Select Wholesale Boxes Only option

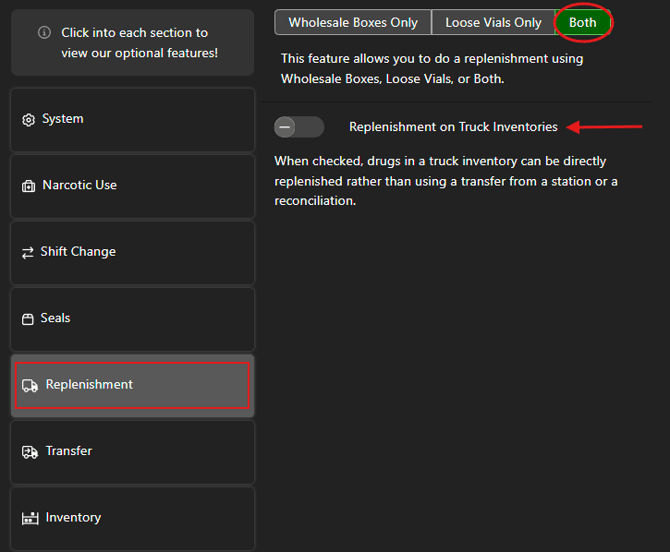click(353, 22)
